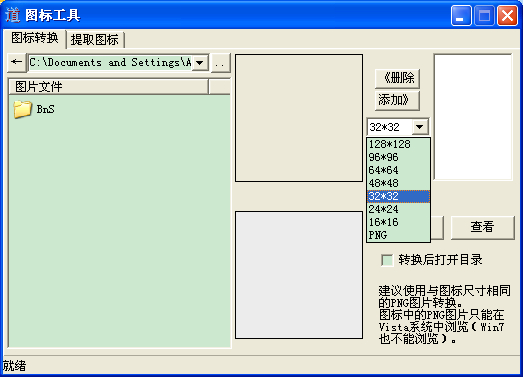Click the app logo in title bar

12,15
